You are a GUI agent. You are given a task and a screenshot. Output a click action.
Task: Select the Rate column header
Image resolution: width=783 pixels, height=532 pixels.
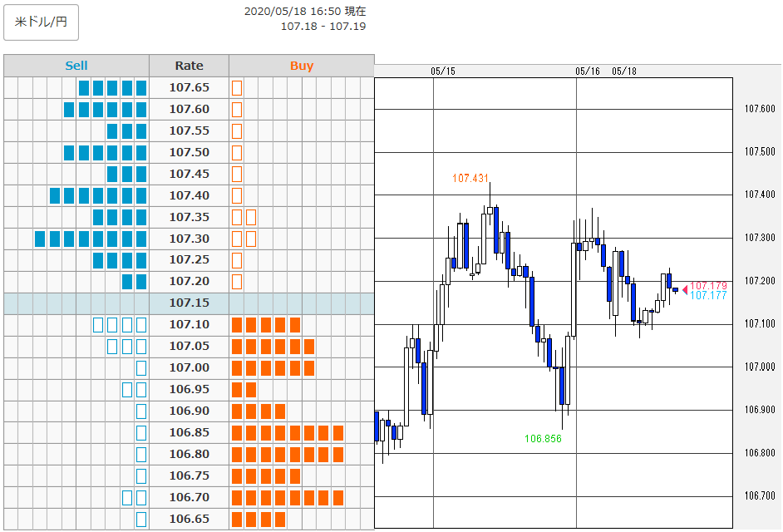point(190,66)
